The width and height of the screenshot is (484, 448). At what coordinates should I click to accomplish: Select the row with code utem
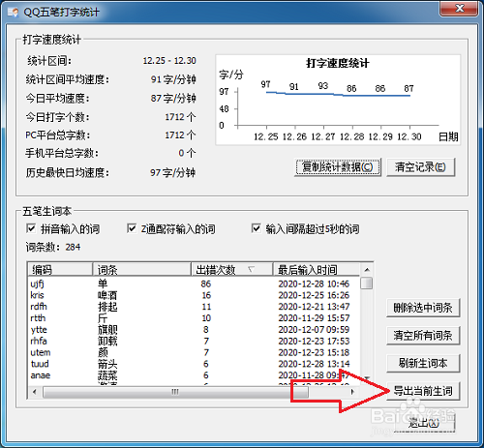194,352
